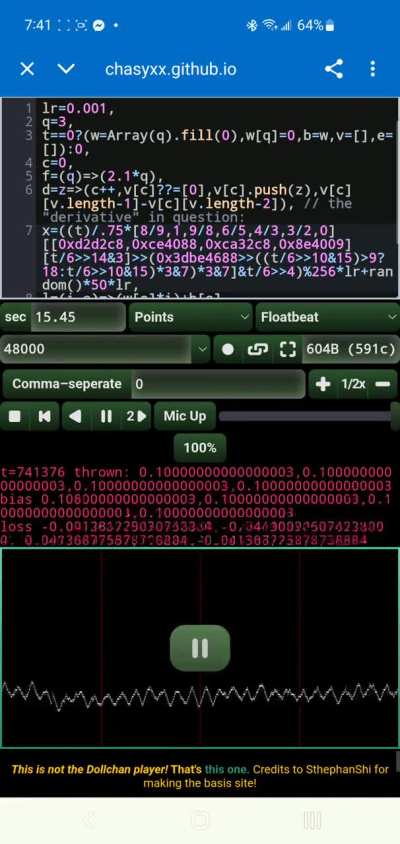Stop playback with the square icon

15,416
